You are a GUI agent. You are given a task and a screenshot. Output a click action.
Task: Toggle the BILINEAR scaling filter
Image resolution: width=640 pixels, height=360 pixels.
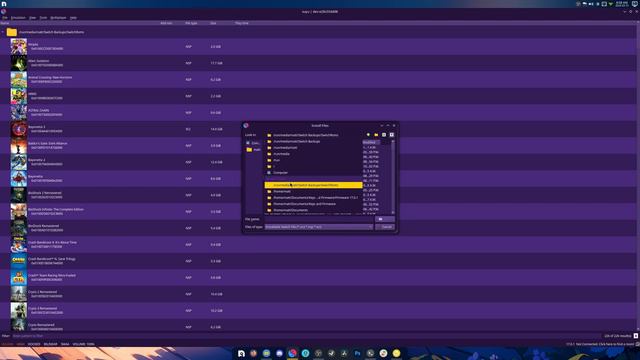pyautogui.click(x=51, y=344)
